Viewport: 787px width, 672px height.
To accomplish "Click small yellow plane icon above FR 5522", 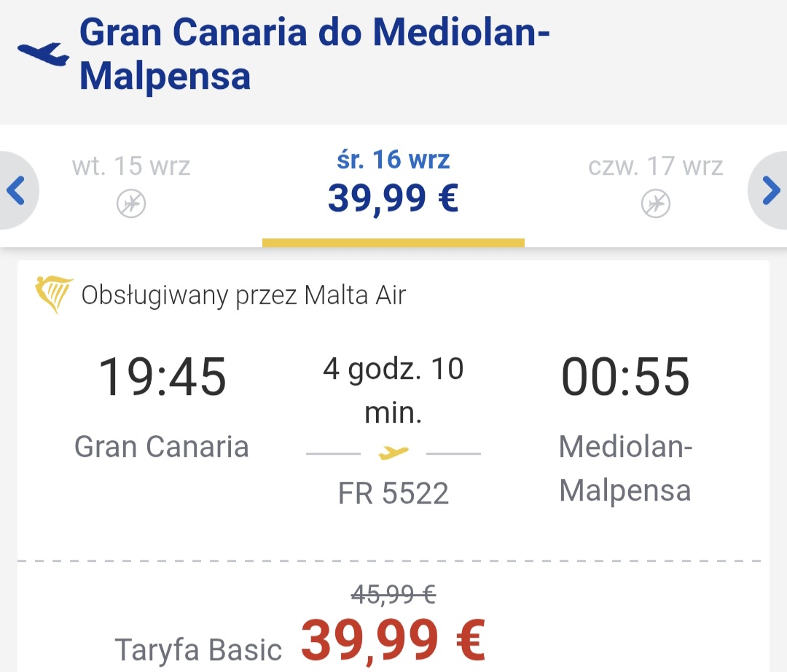I will pos(393,453).
